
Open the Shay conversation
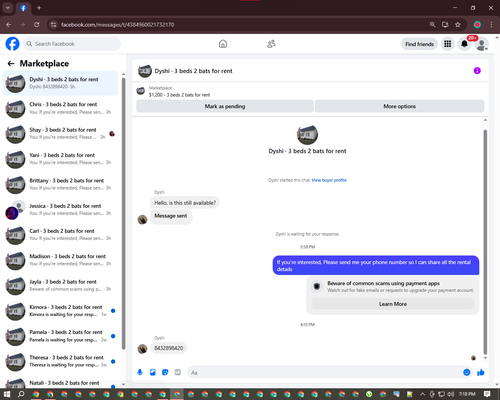(x=60, y=134)
